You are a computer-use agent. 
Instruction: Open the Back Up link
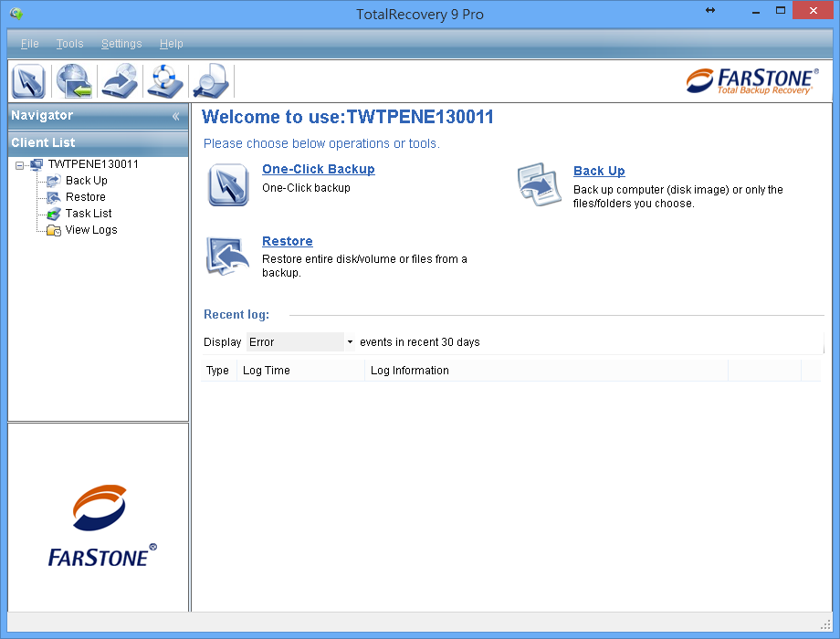[598, 171]
